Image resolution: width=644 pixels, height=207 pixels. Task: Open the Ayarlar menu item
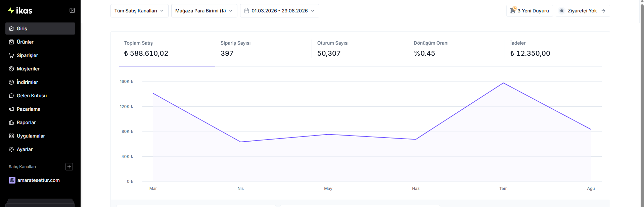pos(40,149)
